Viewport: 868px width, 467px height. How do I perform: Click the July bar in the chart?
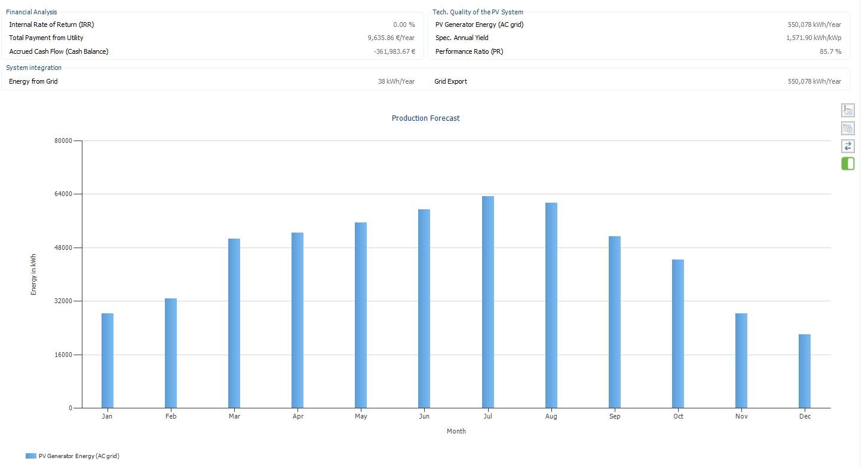[487, 302]
